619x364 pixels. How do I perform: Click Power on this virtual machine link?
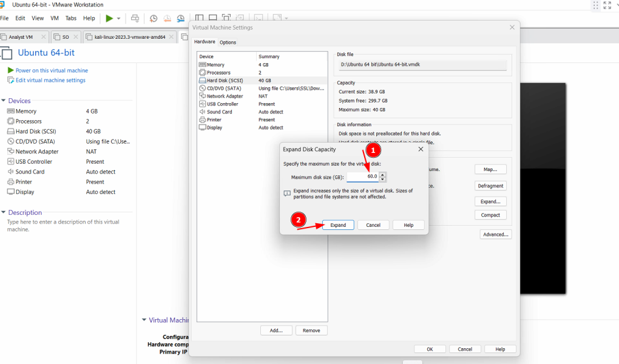click(x=52, y=70)
